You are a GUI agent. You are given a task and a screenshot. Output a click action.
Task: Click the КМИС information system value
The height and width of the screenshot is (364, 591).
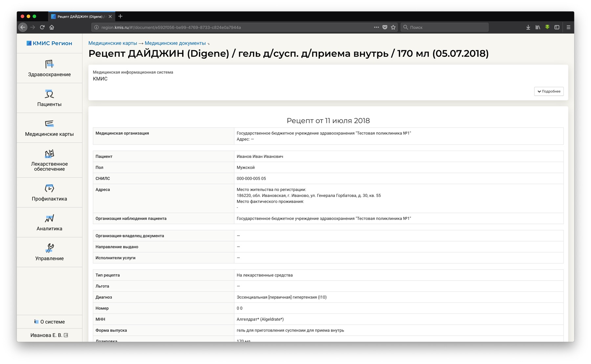[x=100, y=79]
